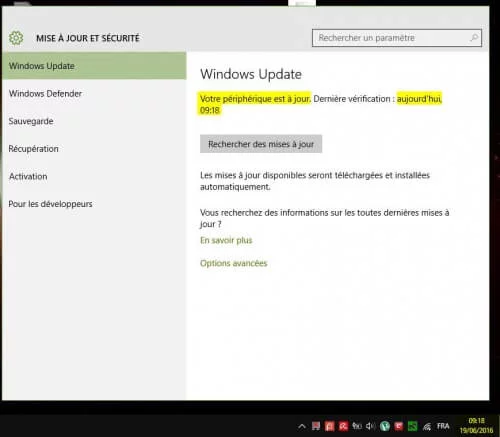
Task: Open the taskbar clock showing 09:18
Action: pyautogui.click(x=476, y=426)
